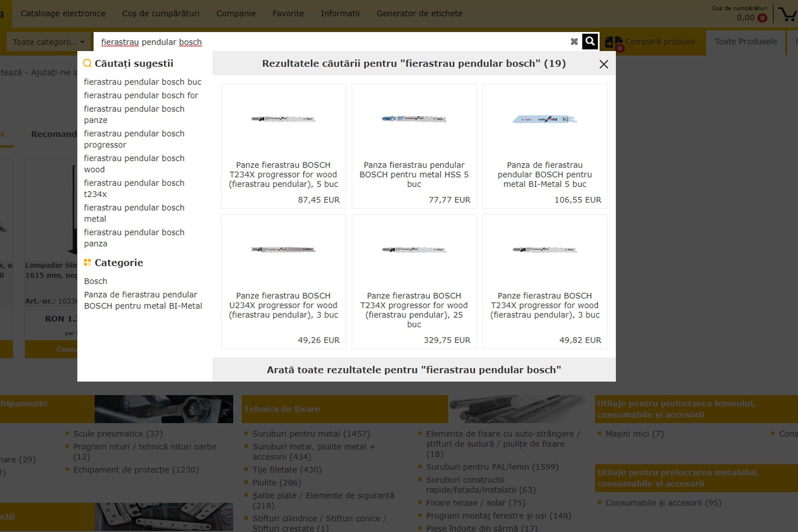Viewport: 798px width, 532px height.
Task: Click the search magnifier icon
Action: [x=590, y=41]
